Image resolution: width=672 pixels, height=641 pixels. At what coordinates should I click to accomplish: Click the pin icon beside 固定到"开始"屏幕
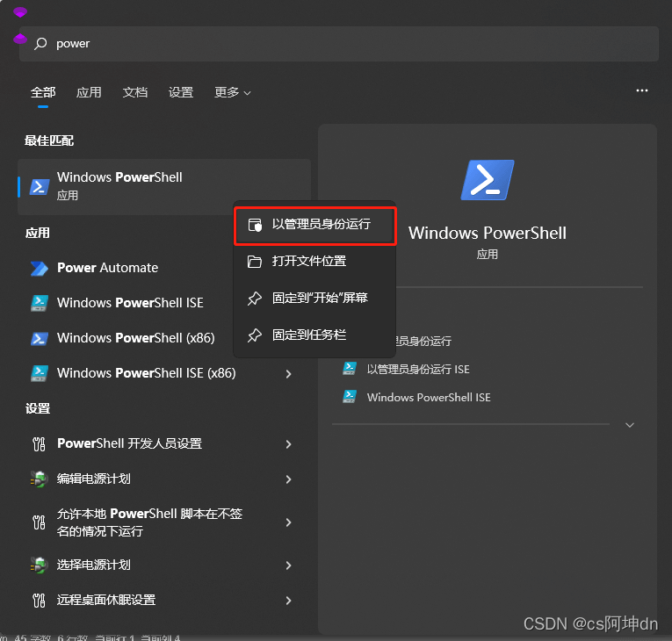click(x=255, y=299)
